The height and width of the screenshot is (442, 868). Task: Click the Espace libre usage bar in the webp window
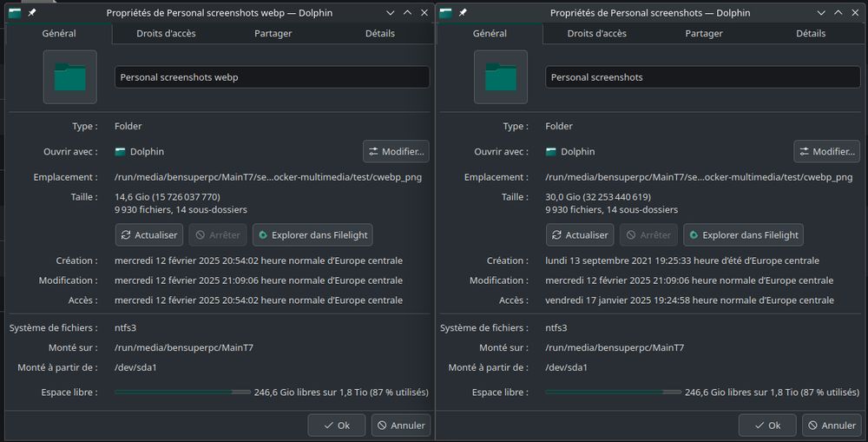pyautogui.click(x=182, y=393)
